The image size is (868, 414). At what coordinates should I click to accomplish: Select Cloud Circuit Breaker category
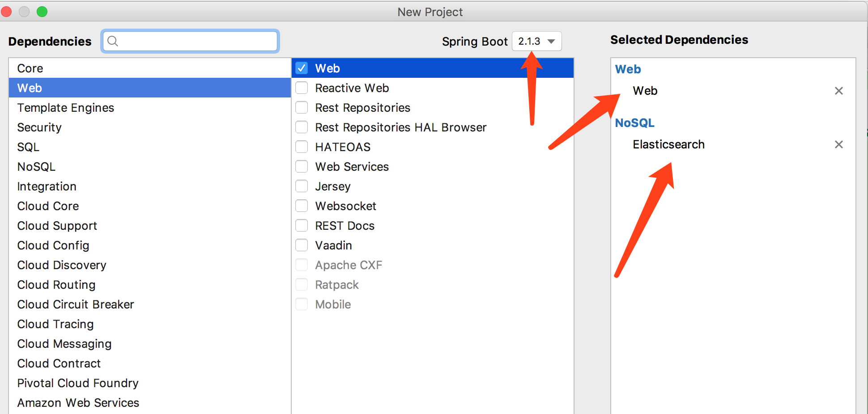(150, 304)
